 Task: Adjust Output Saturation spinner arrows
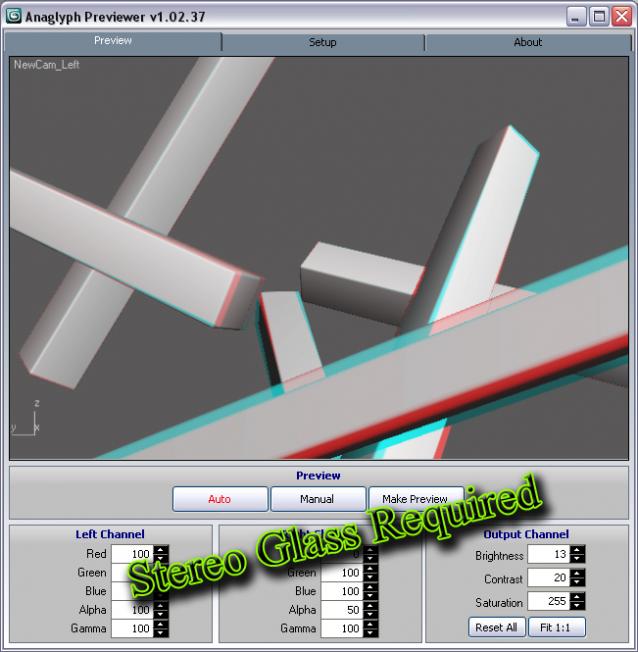(x=577, y=602)
